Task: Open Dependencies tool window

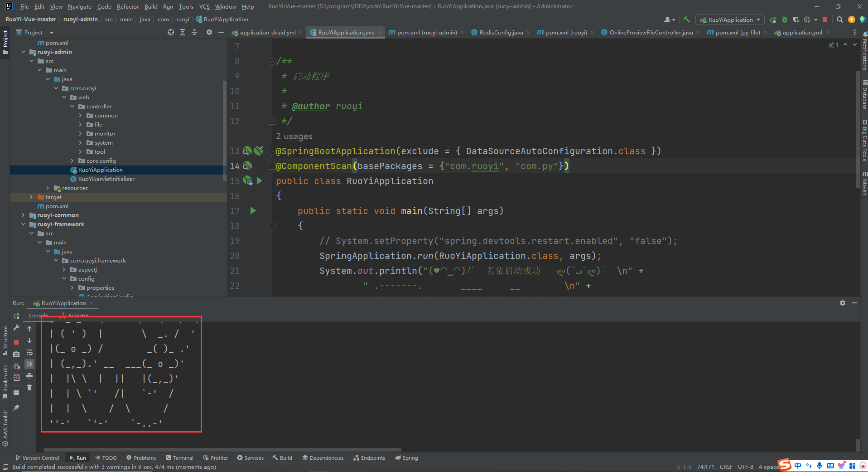Action: (x=323, y=457)
